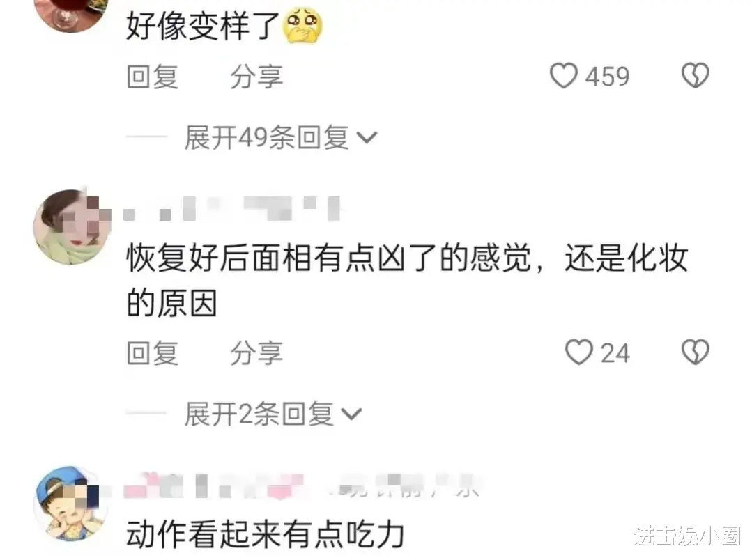Tap broken heart on 24-like comment
Image resolution: width=752 pixels, height=560 pixels.
(x=695, y=352)
